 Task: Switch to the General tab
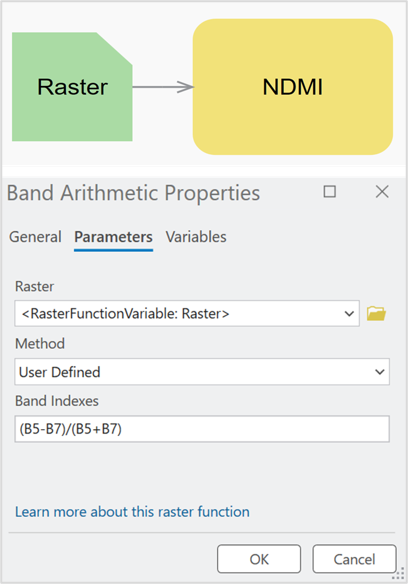click(x=35, y=237)
